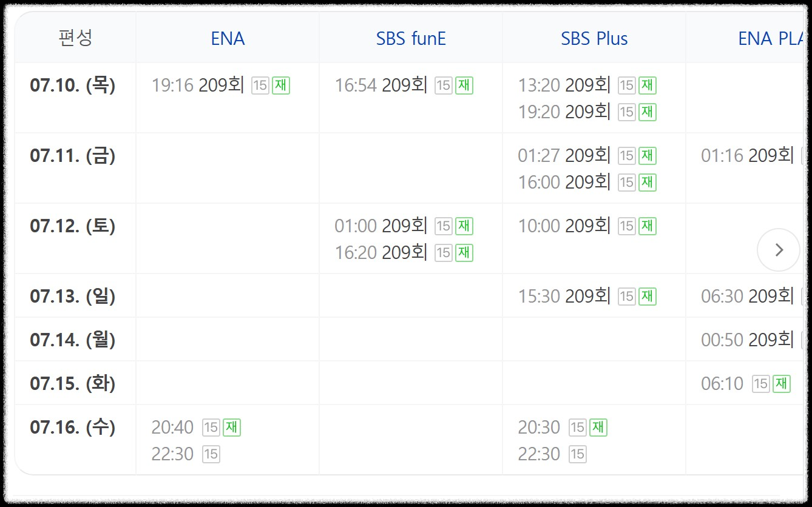Expand more channels with the right chevron arrow
Screen dimensions: 812x507
(779, 249)
